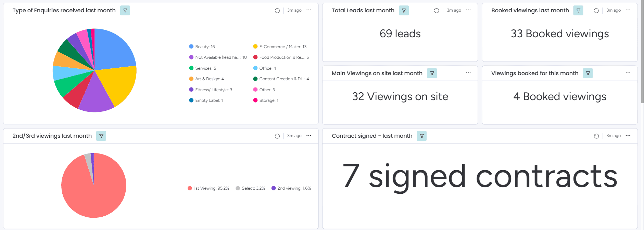Click the yellow E-Commerce pie slice
The image size is (644, 230).
pyautogui.click(x=121, y=84)
